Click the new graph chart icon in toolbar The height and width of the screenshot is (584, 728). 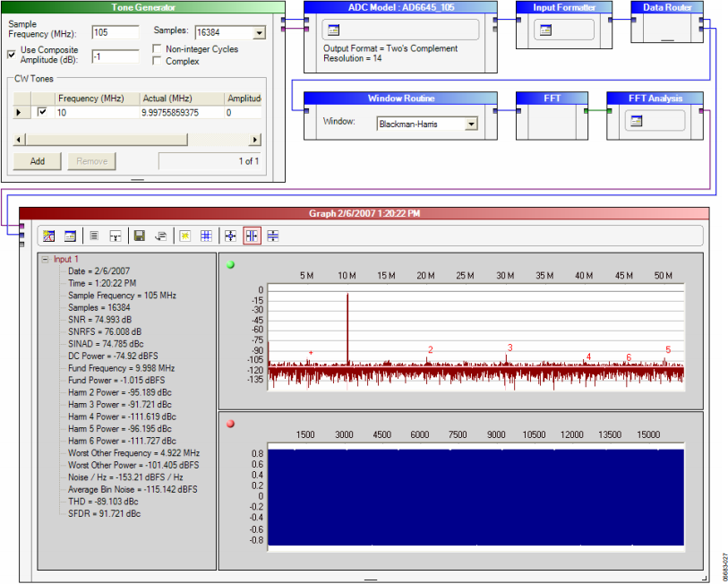(48, 236)
